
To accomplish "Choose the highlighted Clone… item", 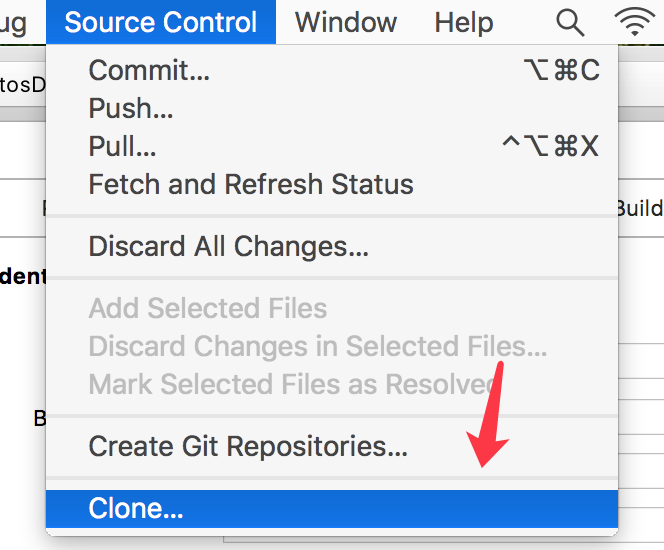I will tap(136, 508).
